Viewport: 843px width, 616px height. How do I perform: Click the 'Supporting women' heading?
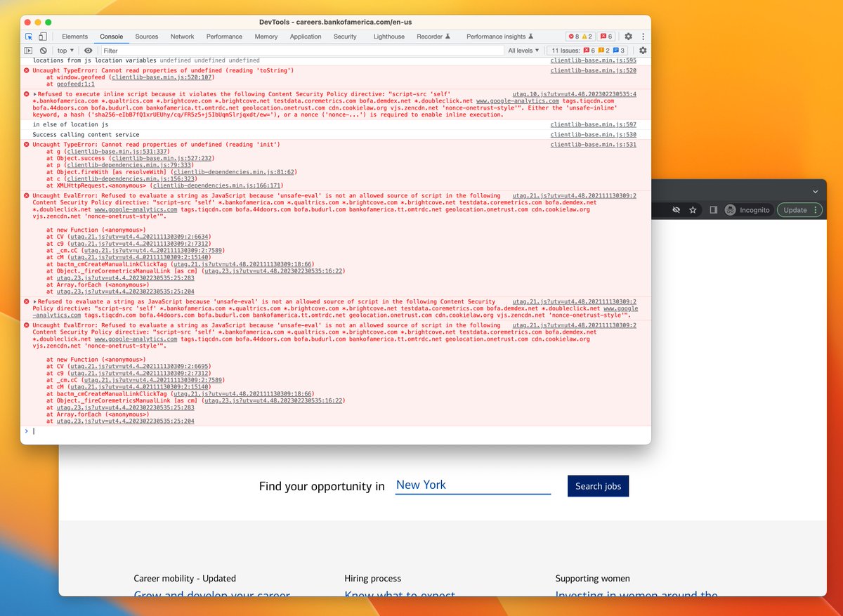(592, 579)
